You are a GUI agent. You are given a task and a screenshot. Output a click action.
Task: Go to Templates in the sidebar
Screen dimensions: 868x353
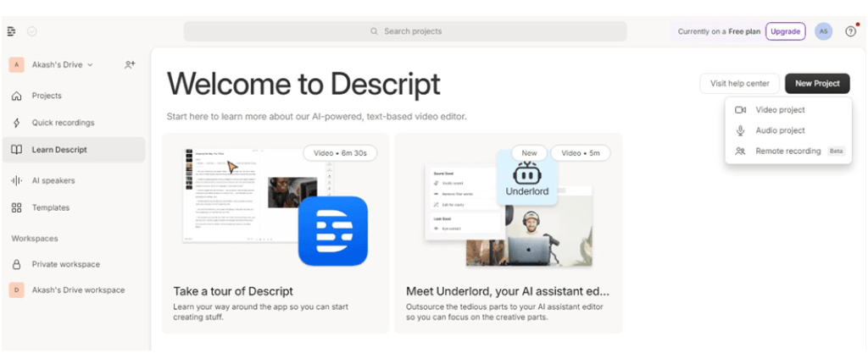50,207
